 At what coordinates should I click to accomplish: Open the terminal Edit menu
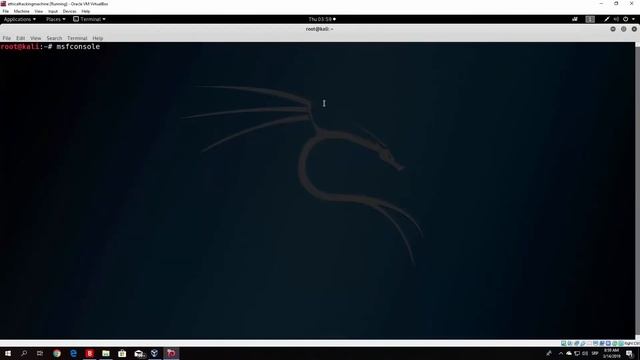[x=20, y=38]
